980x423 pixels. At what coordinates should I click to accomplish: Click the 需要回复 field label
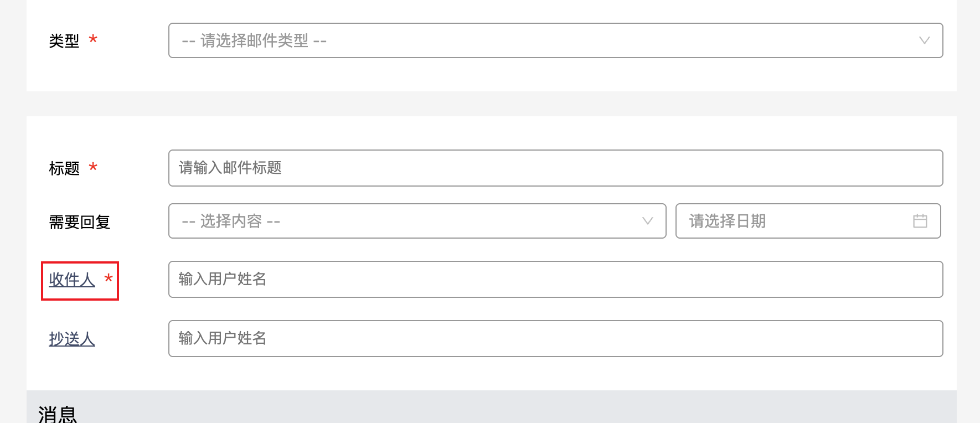pyautogui.click(x=80, y=222)
